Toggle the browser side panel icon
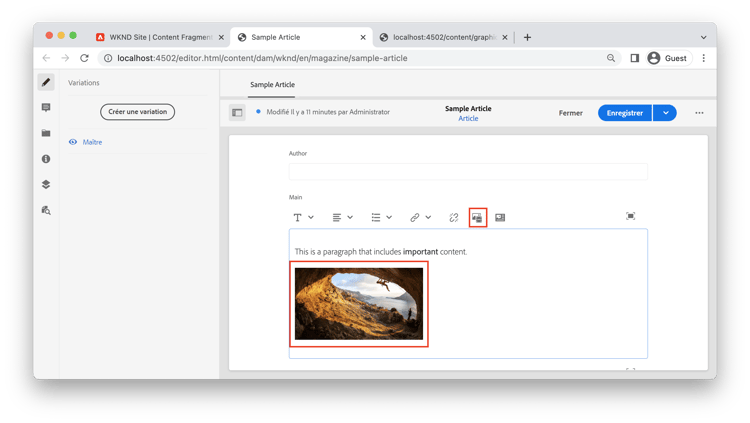The width and height of the screenshot is (750, 423). (x=635, y=58)
